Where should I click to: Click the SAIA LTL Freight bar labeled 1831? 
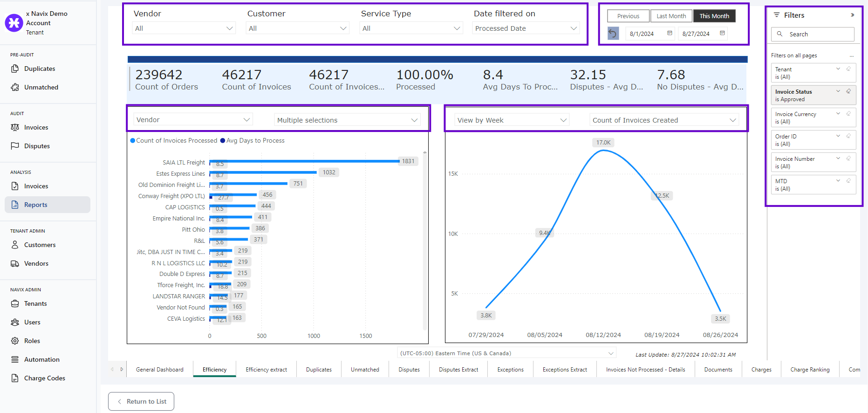[305, 161]
